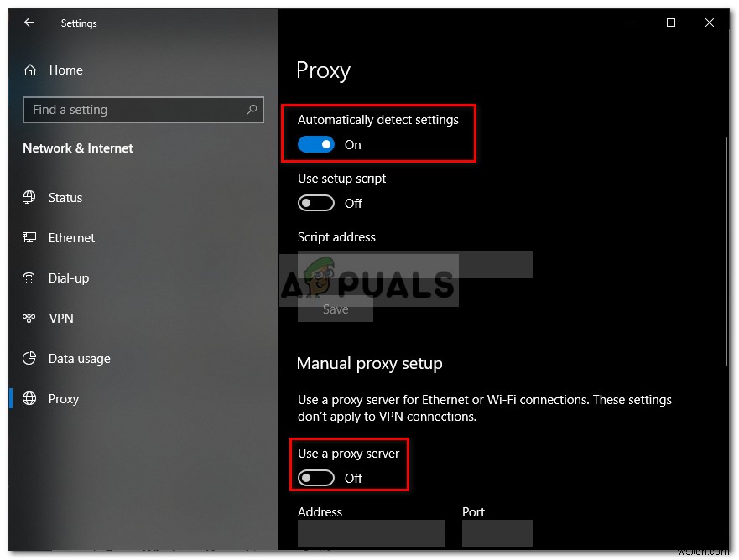This screenshot has height=560, width=739.
Task: Select the Dial-up phone icon
Action: pos(29,277)
